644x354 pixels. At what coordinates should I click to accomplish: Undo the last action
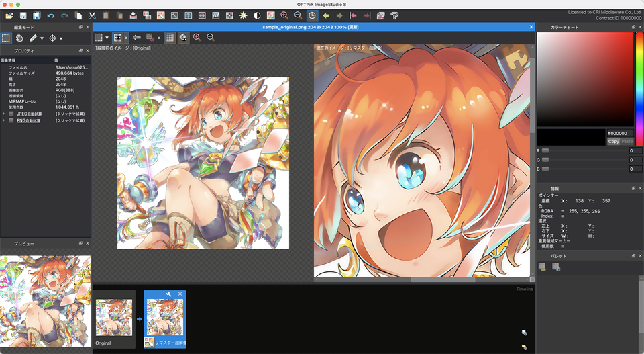coord(50,15)
